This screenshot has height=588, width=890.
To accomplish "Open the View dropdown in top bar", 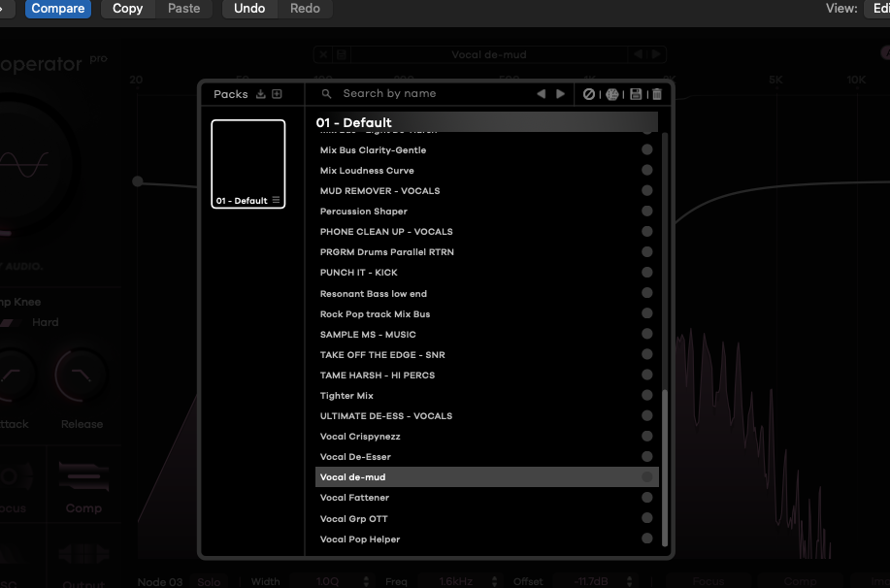I will (874, 9).
